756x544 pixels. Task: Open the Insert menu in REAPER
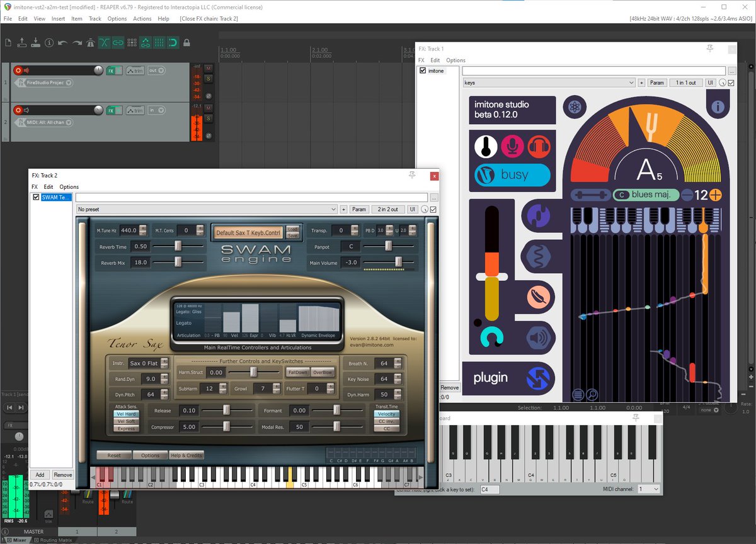pos(58,18)
